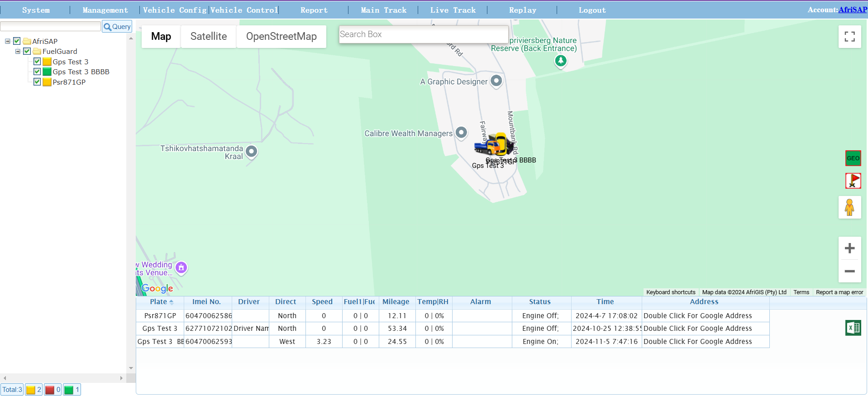Select the Psr871GP row in table

453,316
